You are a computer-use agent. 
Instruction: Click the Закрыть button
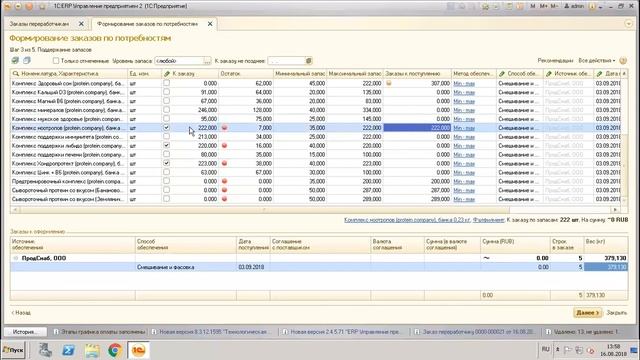pyautogui.click(x=616, y=313)
